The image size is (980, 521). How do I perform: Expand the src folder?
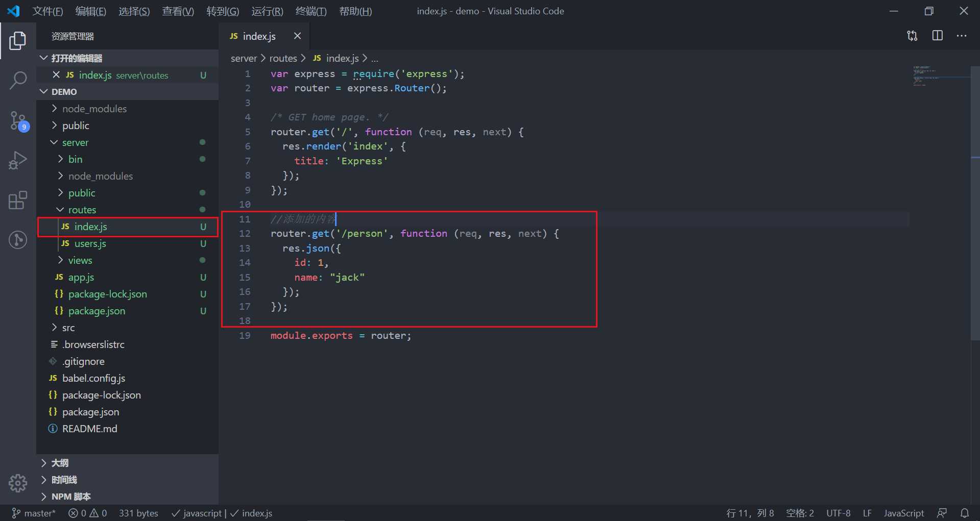click(128, 328)
